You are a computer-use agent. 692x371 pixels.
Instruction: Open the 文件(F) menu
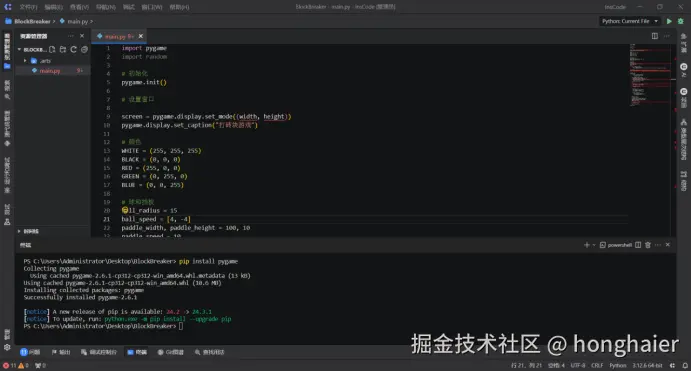pyautogui.click(x=28, y=7)
